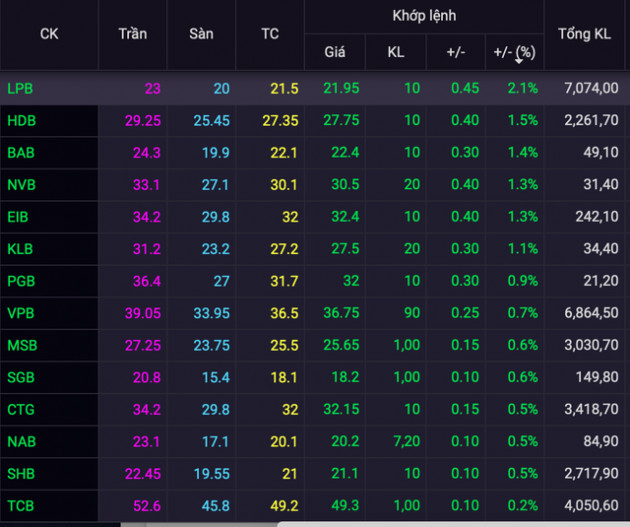Sort by the Sàn column header
Screen dimensions: 630x527
201,34
